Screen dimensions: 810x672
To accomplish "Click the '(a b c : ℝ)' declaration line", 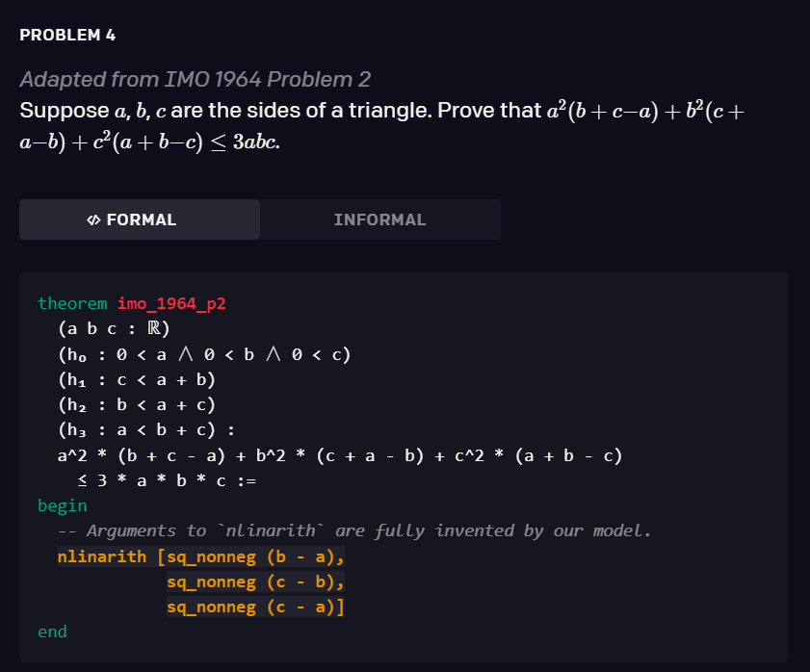I will click(114, 328).
